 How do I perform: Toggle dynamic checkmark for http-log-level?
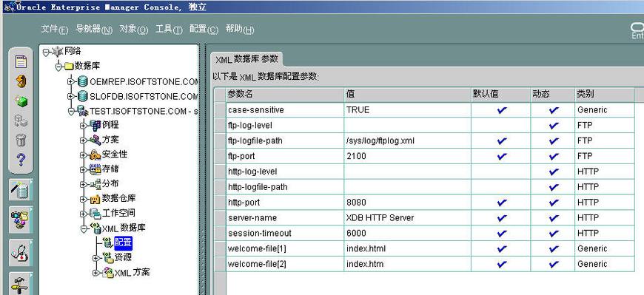point(554,172)
